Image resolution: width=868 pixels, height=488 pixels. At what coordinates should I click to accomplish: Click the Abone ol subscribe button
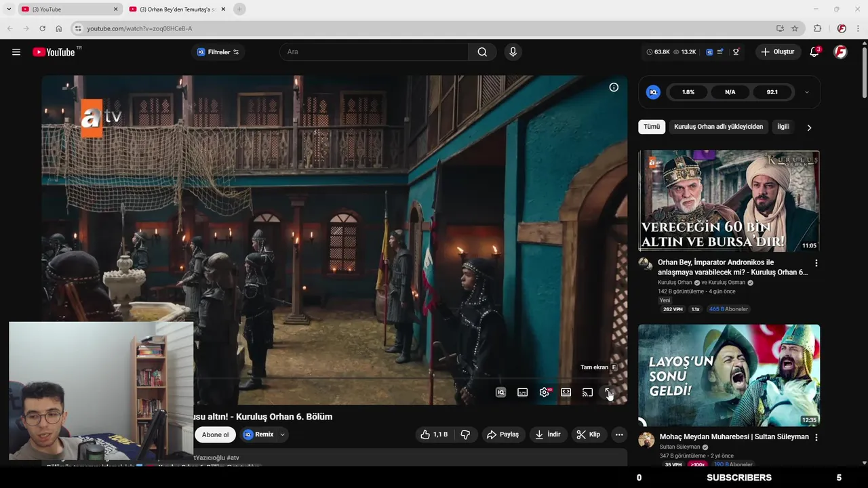click(215, 435)
